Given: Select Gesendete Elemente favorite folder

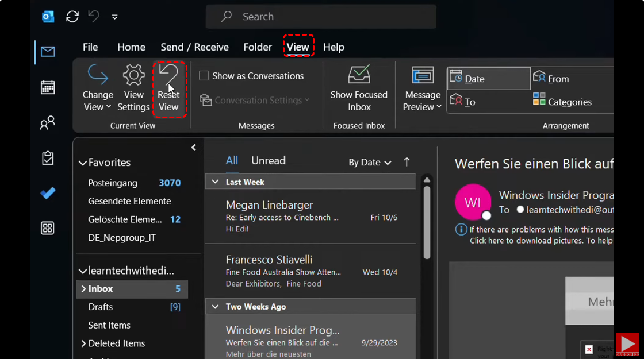Looking at the screenshot, I should (129, 201).
